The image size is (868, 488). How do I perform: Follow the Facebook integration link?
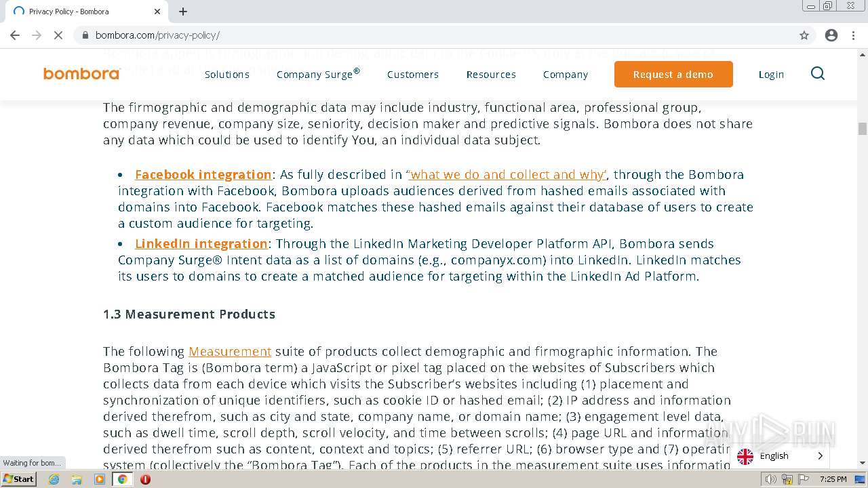click(x=203, y=175)
